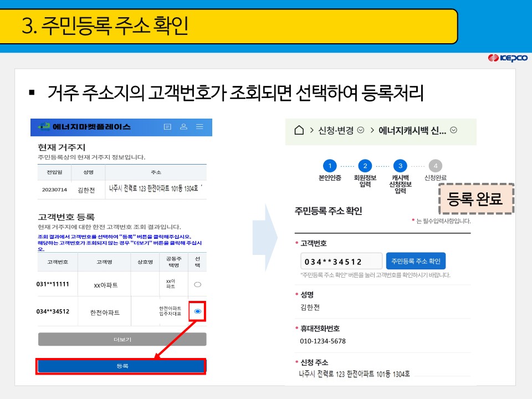Select step 3 캐시백 신청정보 입력 circle

point(400,166)
